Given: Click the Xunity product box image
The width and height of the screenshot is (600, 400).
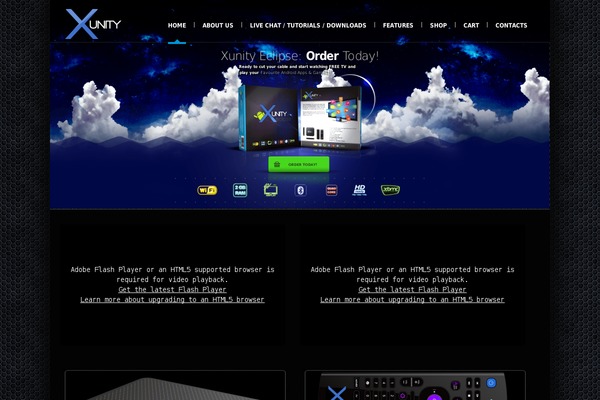Looking at the screenshot, I should click(300, 118).
